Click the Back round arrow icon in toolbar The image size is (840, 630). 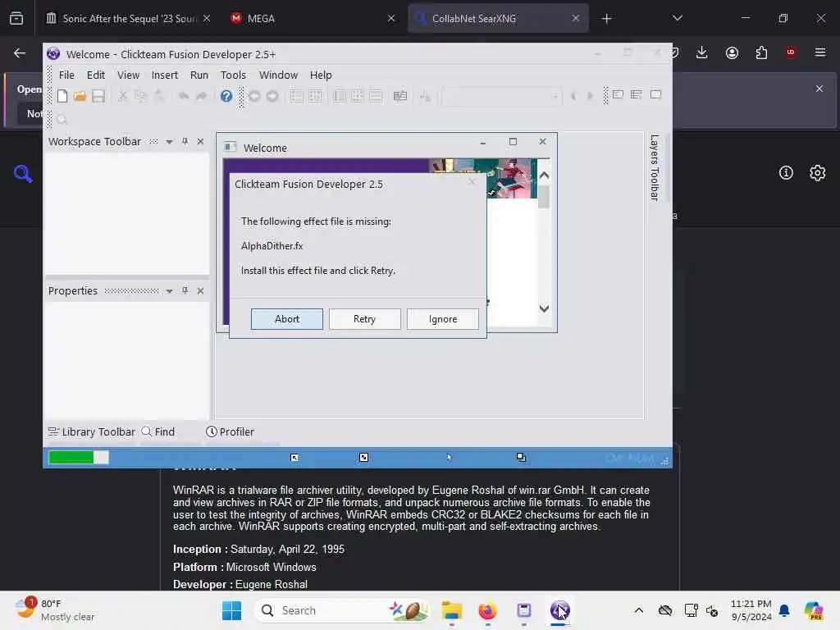254,96
